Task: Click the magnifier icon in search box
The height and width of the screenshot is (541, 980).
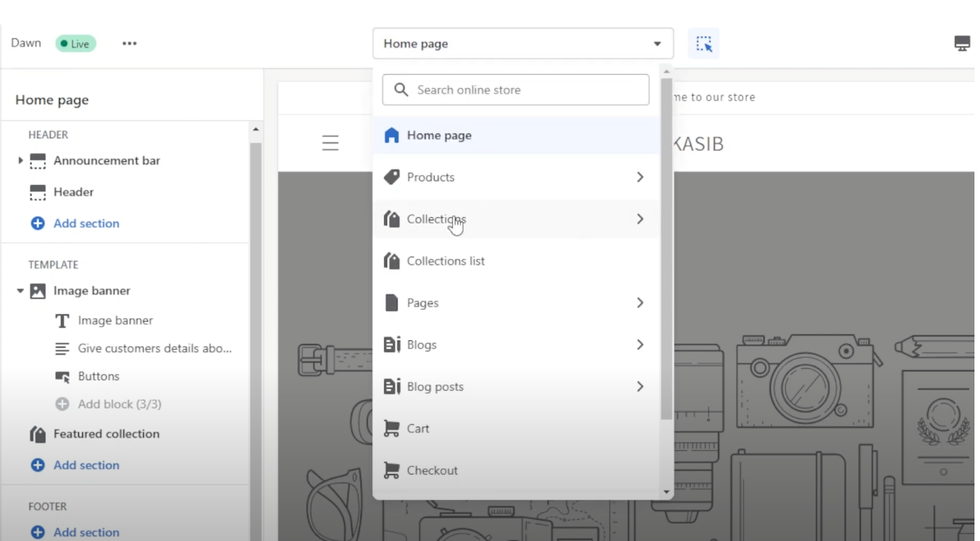Action: 401,90
